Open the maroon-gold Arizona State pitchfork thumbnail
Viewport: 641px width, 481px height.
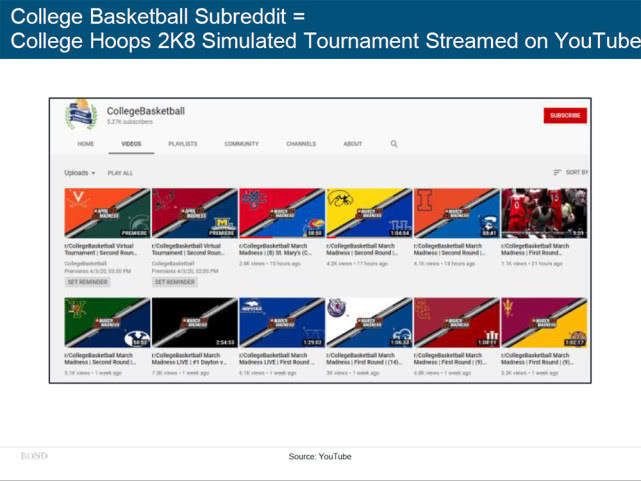point(544,322)
